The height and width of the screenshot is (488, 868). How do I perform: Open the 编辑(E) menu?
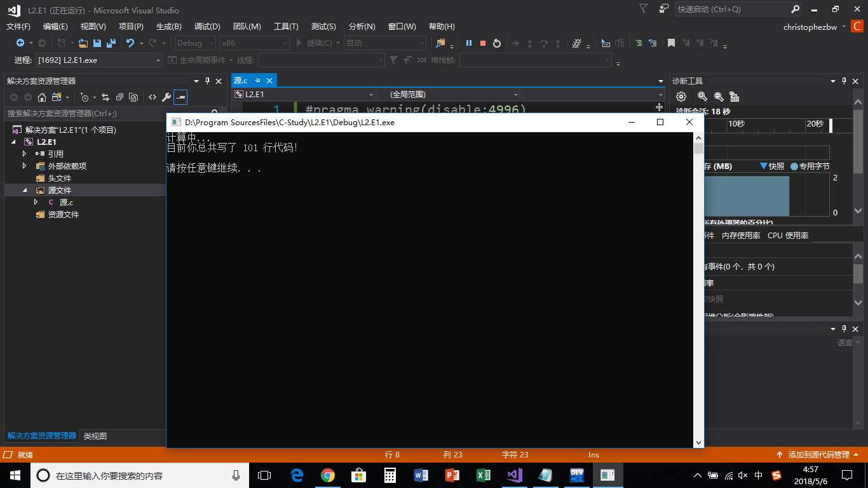click(55, 27)
